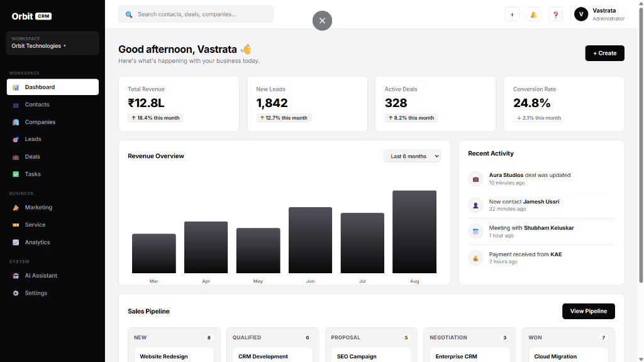644x362 pixels.
Task: Click the AI Assistant robot icon
Action: coord(16,276)
